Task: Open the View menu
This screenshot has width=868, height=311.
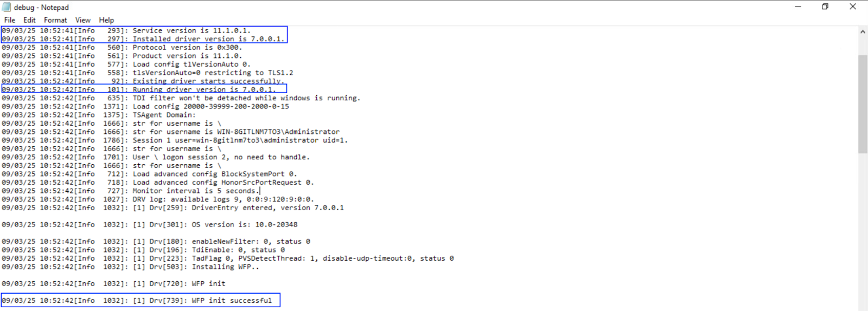Action: tap(83, 20)
